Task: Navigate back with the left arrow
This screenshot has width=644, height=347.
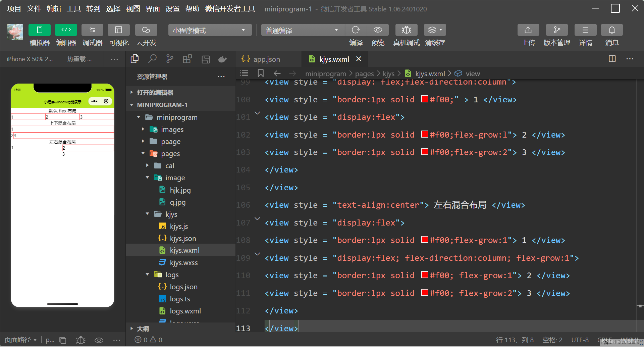Action: (277, 73)
